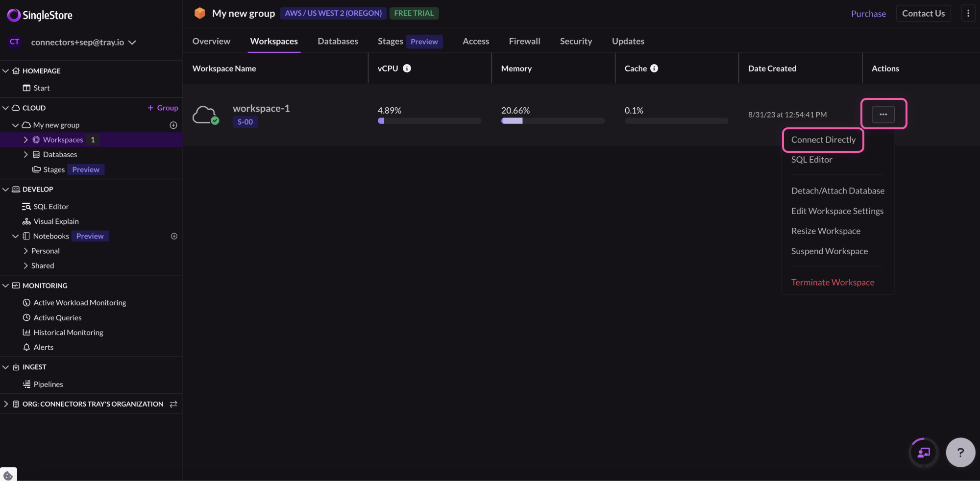The image size is (980, 481).
Task: Collapse the DEVELOP section
Action: (6, 189)
